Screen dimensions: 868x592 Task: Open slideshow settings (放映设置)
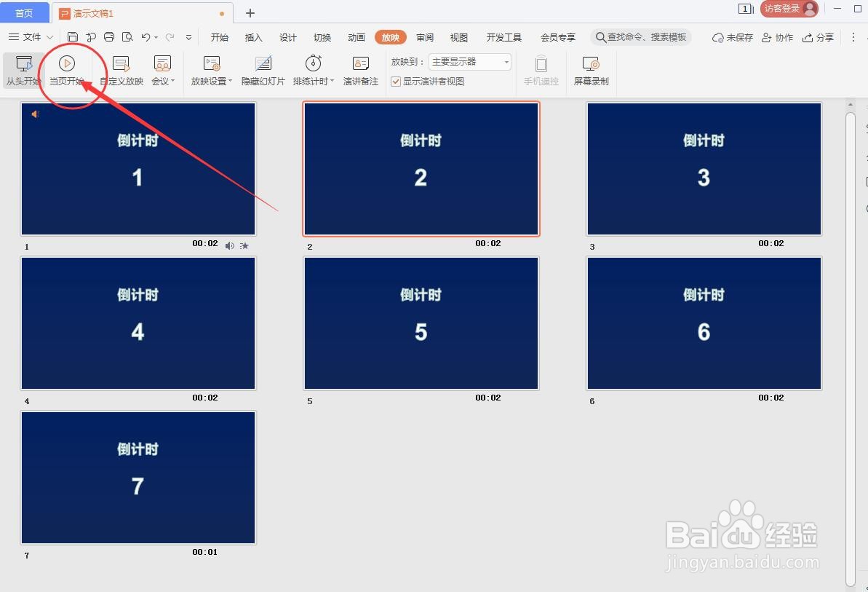point(212,71)
